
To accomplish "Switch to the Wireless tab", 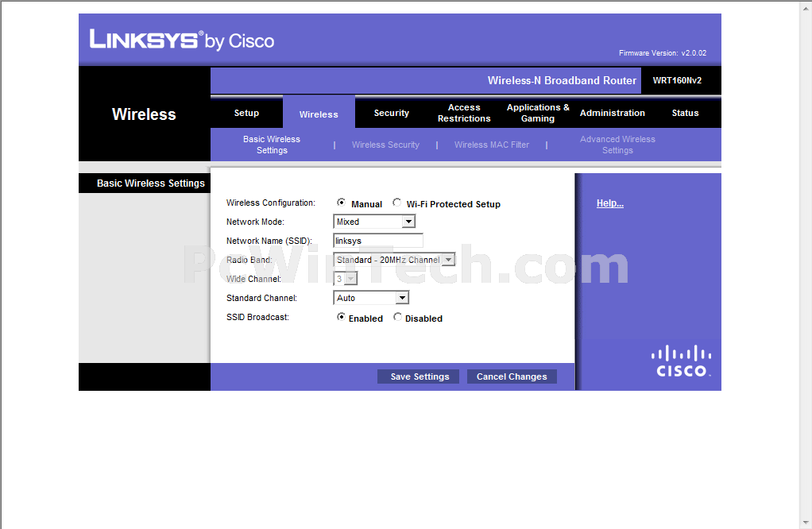I will coord(319,114).
